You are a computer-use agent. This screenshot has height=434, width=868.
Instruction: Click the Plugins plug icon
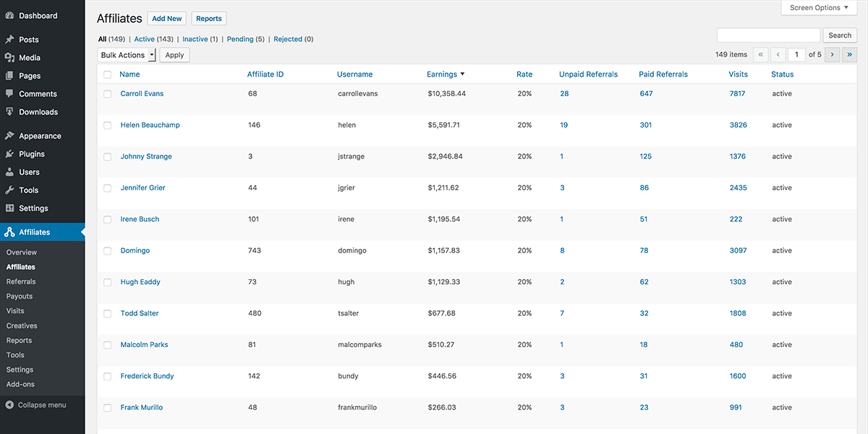[10, 153]
